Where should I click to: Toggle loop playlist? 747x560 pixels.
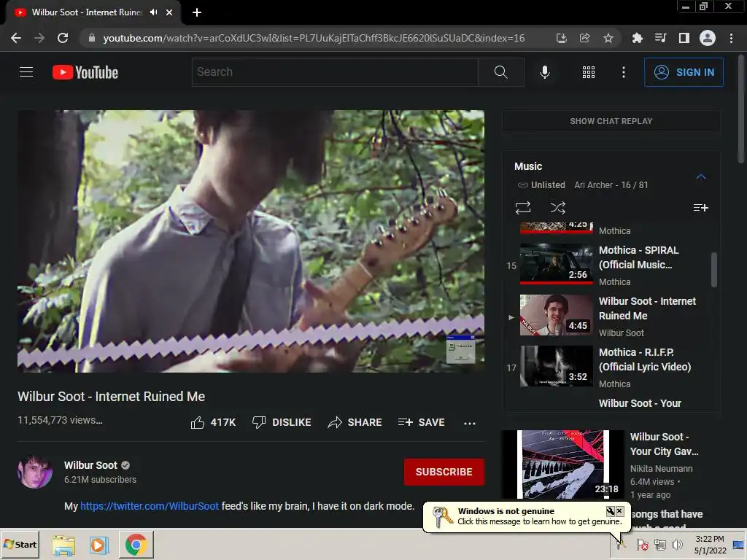[522, 208]
